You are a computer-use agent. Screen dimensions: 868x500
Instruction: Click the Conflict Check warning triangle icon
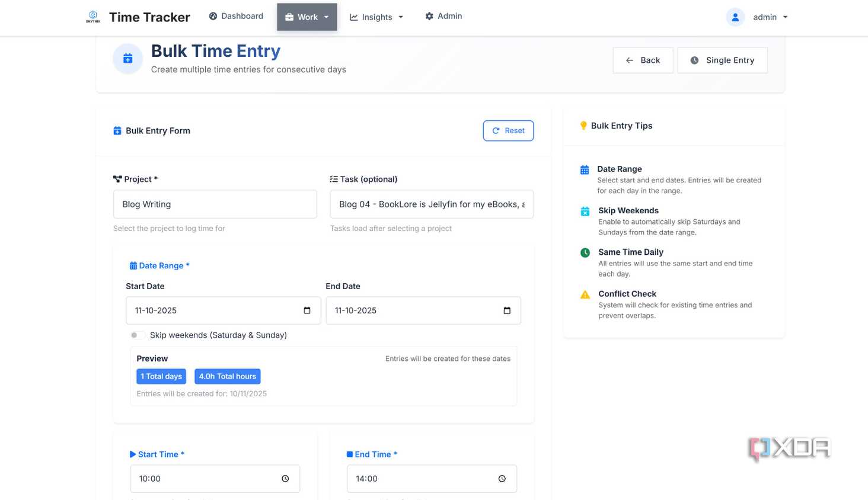point(585,294)
